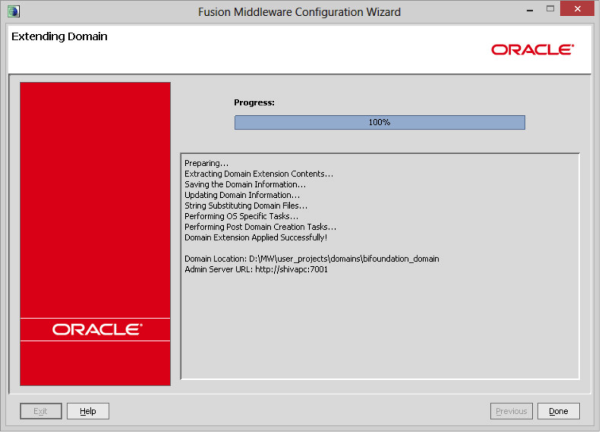Click the Oracle logo on red sidebar
600x432 pixels.
pos(97,328)
